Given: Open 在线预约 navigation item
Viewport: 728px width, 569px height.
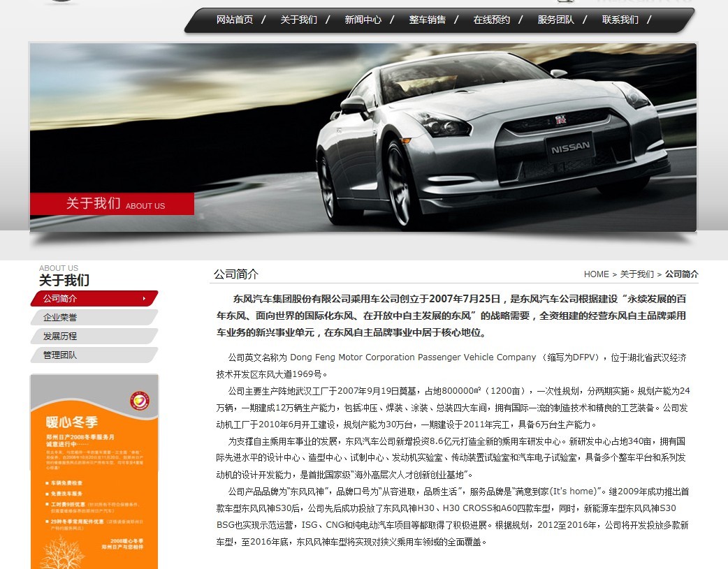Looking at the screenshot, I should (492, 20).
